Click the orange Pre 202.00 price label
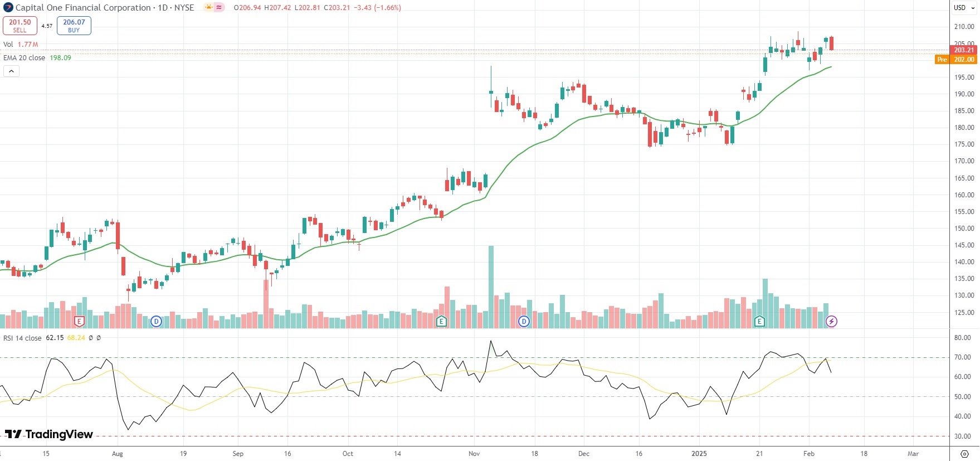The image size is (980, 461). point(955,59)
